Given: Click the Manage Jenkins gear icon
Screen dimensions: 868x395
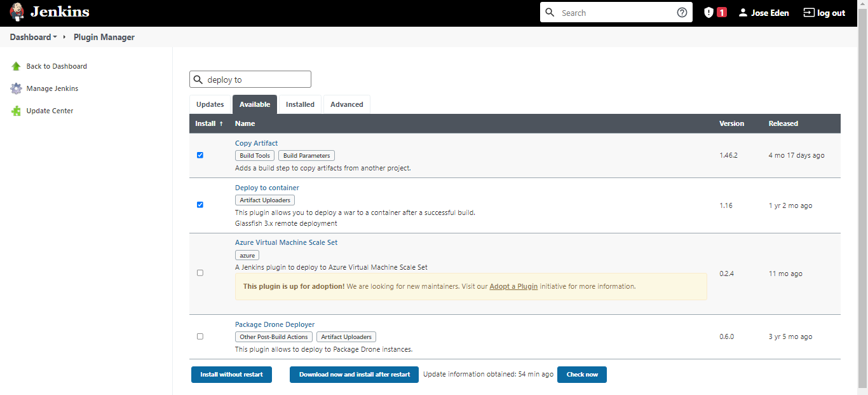Looking at the screenshot, I should point(16,88).
